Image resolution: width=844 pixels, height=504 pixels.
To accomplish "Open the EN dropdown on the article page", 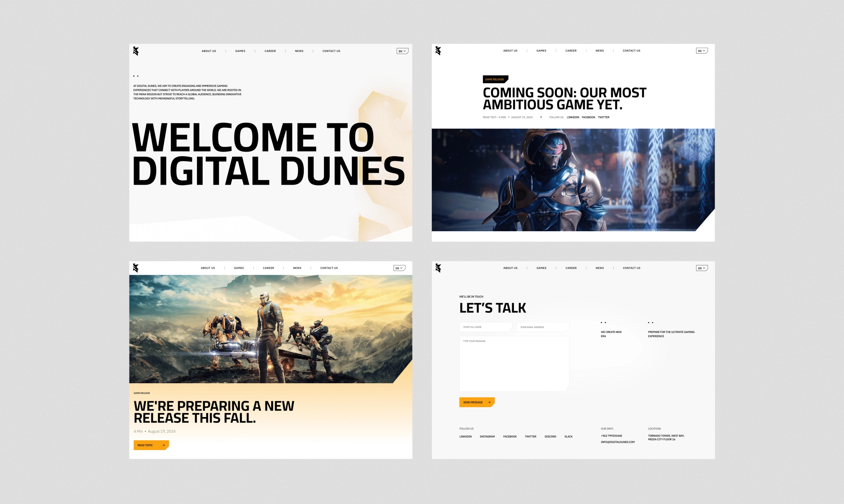I will tap(702, 50).
